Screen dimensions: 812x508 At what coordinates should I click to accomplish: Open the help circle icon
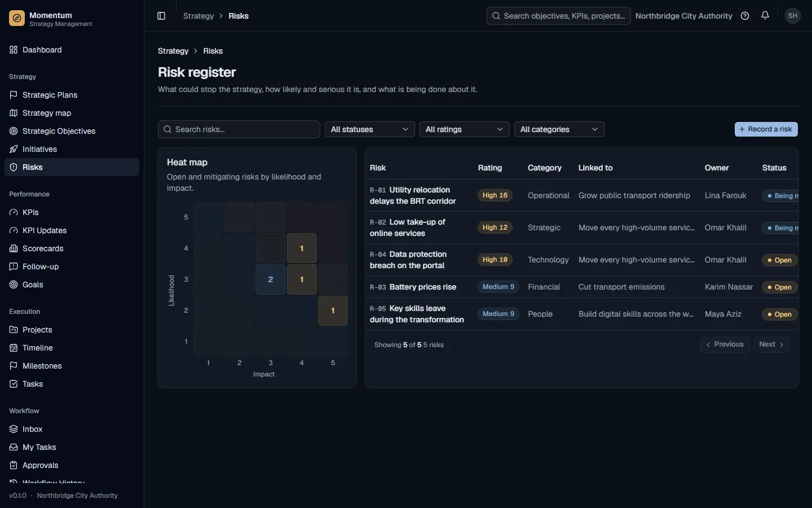745,16
